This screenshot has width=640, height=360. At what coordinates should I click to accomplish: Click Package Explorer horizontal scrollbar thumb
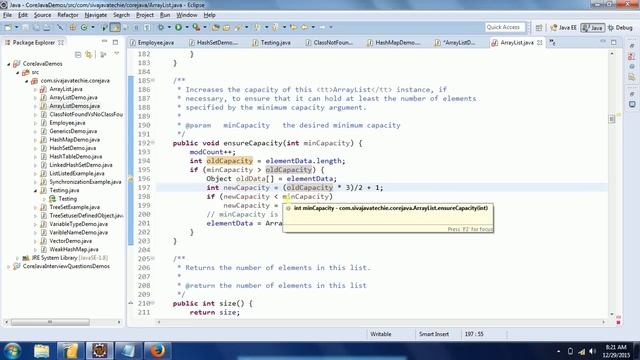click(50, 322)
